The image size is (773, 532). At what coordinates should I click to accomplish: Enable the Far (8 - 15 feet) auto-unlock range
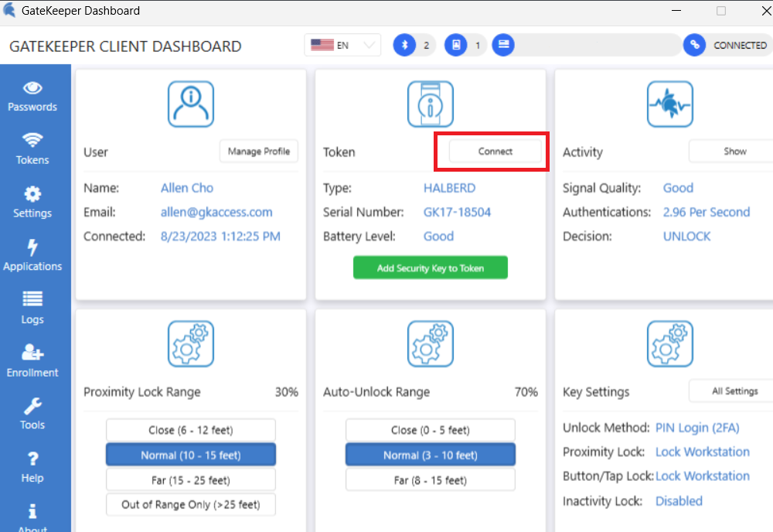[430, 479]
